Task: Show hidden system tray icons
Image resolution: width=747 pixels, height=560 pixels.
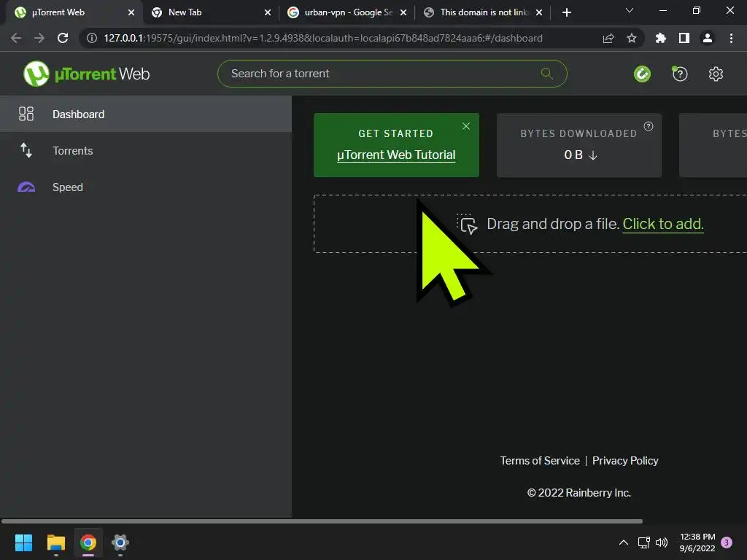Action: coord(623,542)
